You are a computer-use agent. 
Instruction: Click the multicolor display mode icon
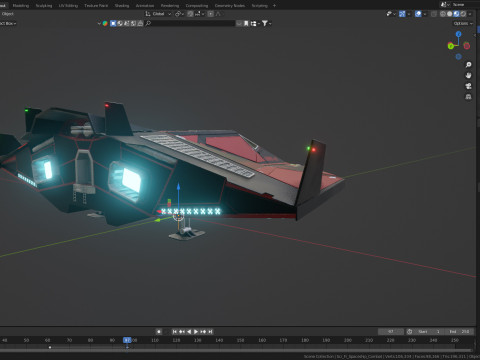pos(105,23)
